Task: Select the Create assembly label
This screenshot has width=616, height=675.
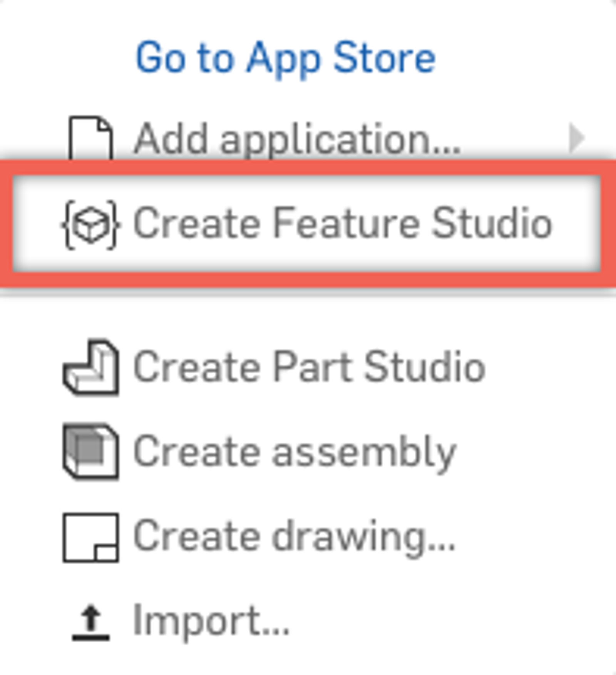Action: tap(295, 452)
